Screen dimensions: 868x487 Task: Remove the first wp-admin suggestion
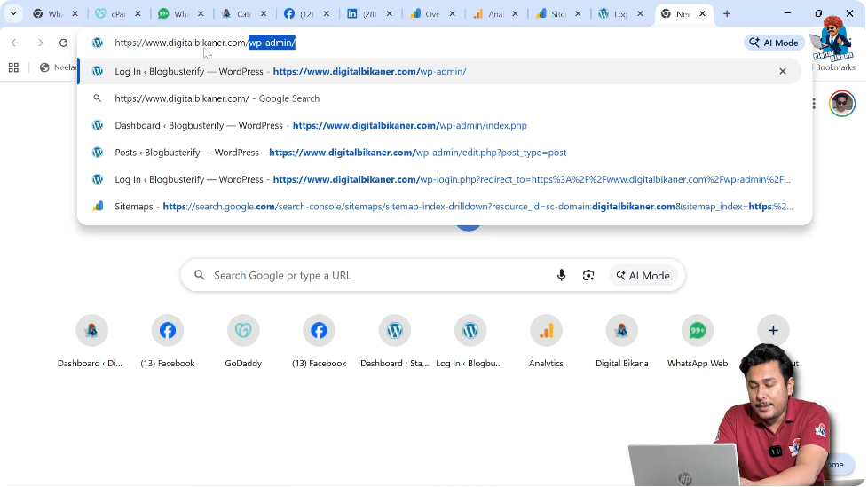(783, 71)
